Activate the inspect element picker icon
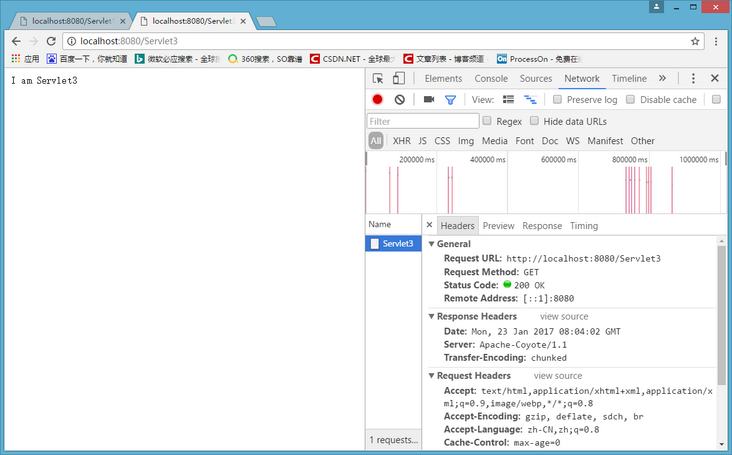This screenshot has width=732, height=455. tap(378, 78)
